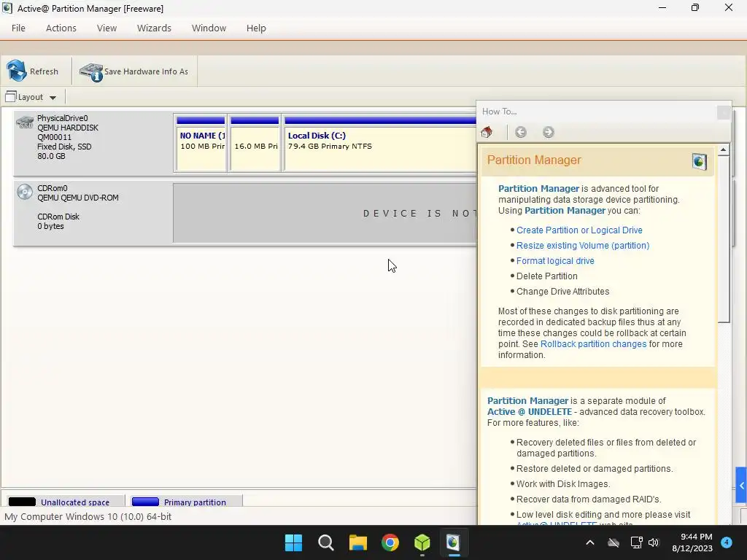Click the How To forward arrow
747x560 pixels.
(x=549, y=132)
